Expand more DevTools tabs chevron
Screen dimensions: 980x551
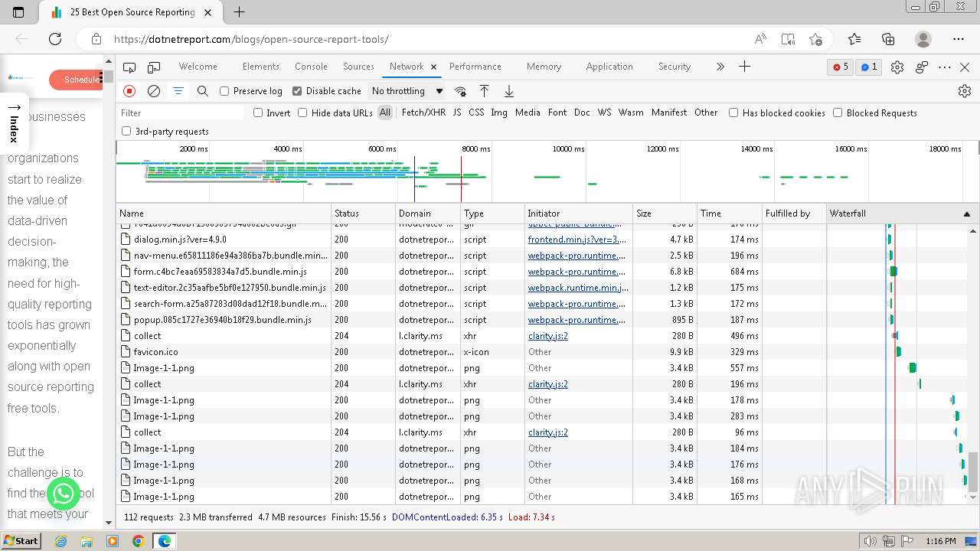pyautogui.click(x=720, y=67)
